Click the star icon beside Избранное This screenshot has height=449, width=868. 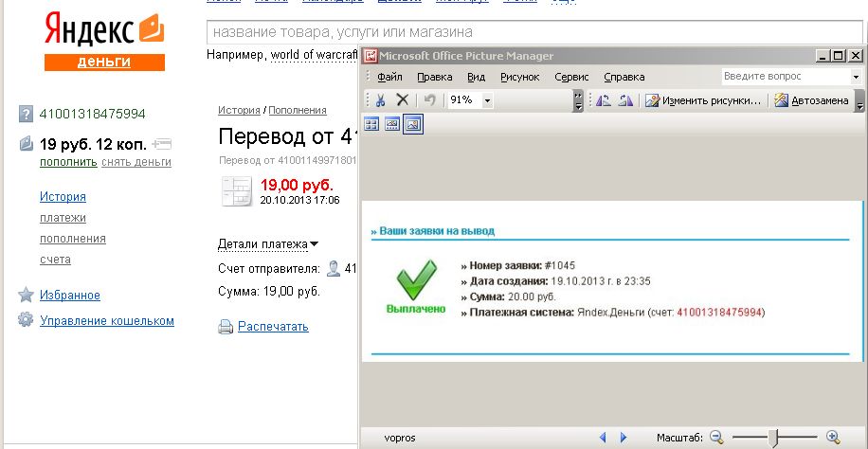[x=26, y=295]
